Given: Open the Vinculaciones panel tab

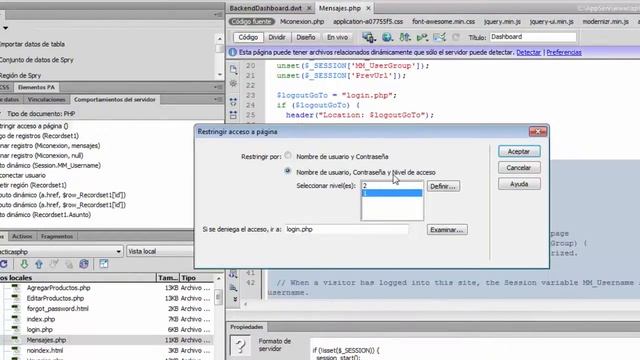Looking at the screenshot, I should point(47,100).
